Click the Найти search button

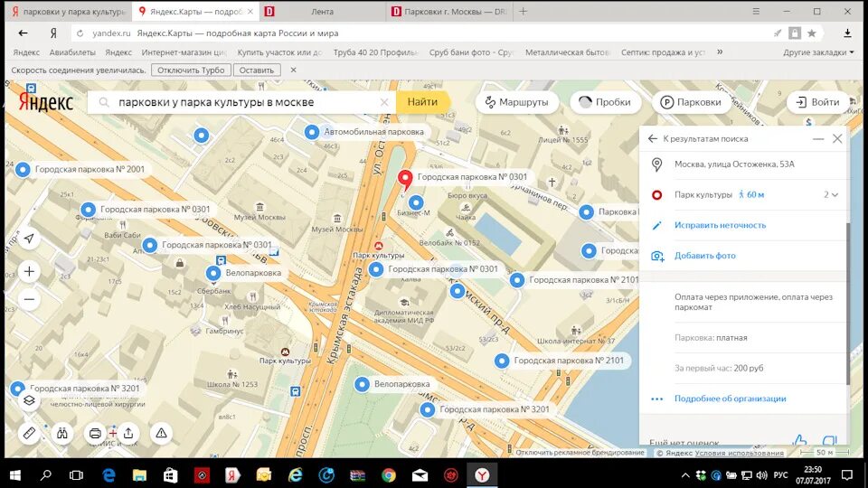point(422,102)
